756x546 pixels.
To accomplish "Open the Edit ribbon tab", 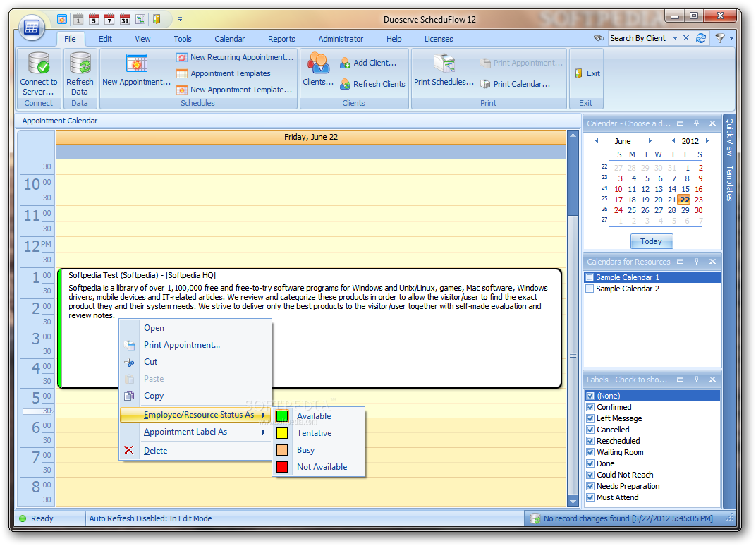I will (x=105, y=39).
